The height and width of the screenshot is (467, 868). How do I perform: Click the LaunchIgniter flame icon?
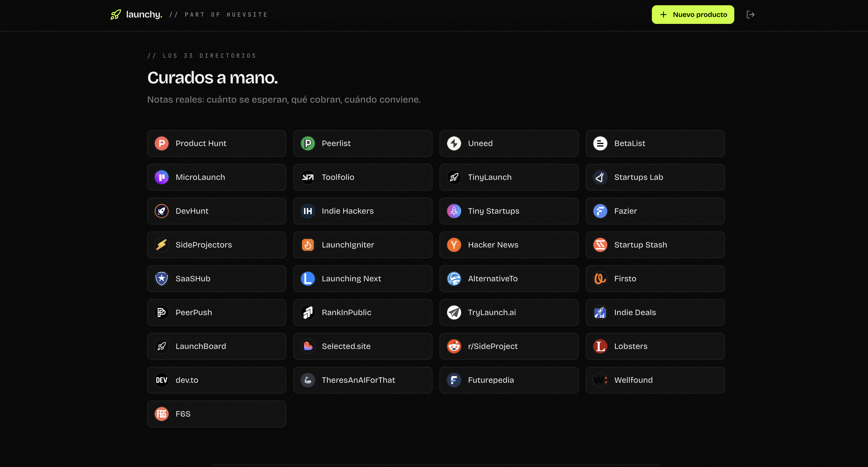(x=308, y=245)
